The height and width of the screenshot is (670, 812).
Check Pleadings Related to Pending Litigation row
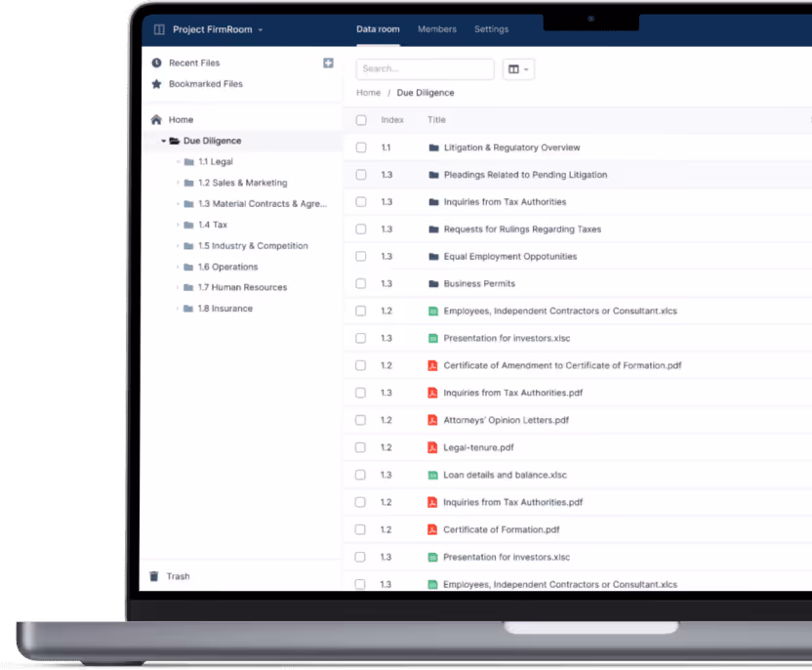pyautogui.click(x=361, y=175)
